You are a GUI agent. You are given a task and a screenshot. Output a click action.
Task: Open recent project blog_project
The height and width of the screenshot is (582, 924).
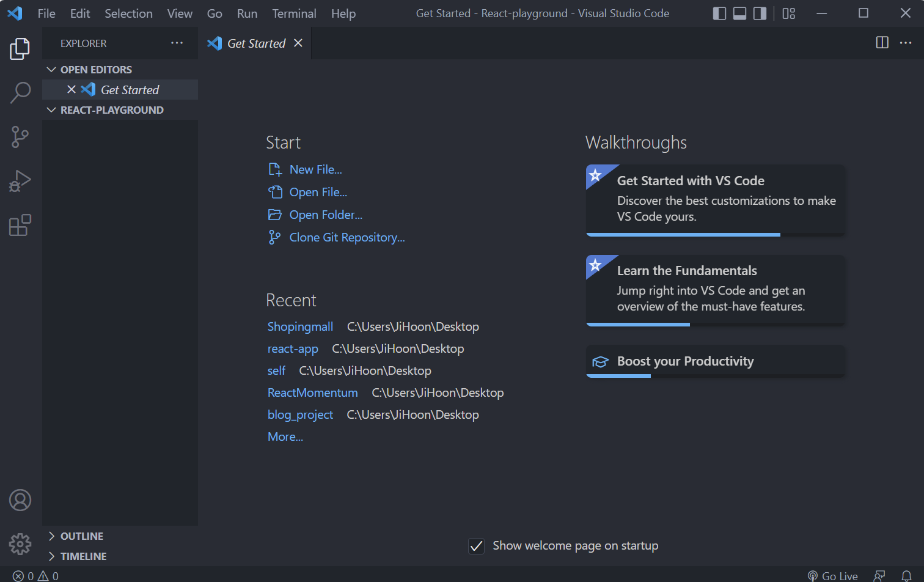point(300,414)
